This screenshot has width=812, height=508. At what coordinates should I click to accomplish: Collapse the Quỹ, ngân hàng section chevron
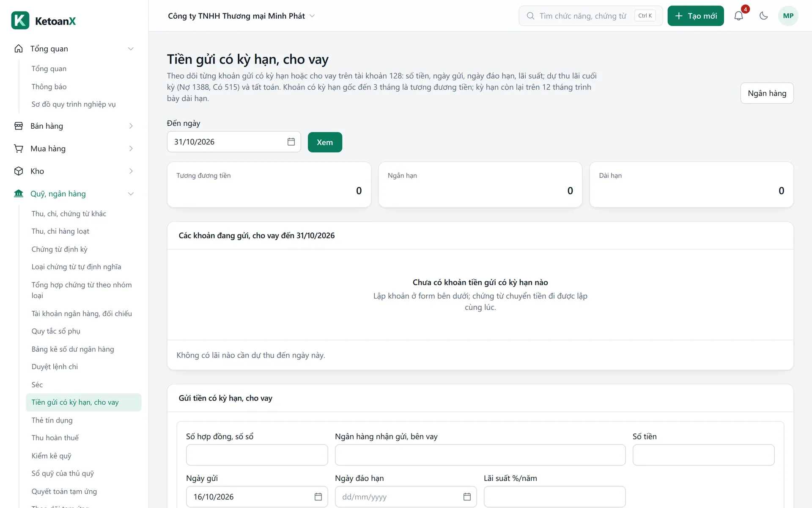click(x=131, y=193)
